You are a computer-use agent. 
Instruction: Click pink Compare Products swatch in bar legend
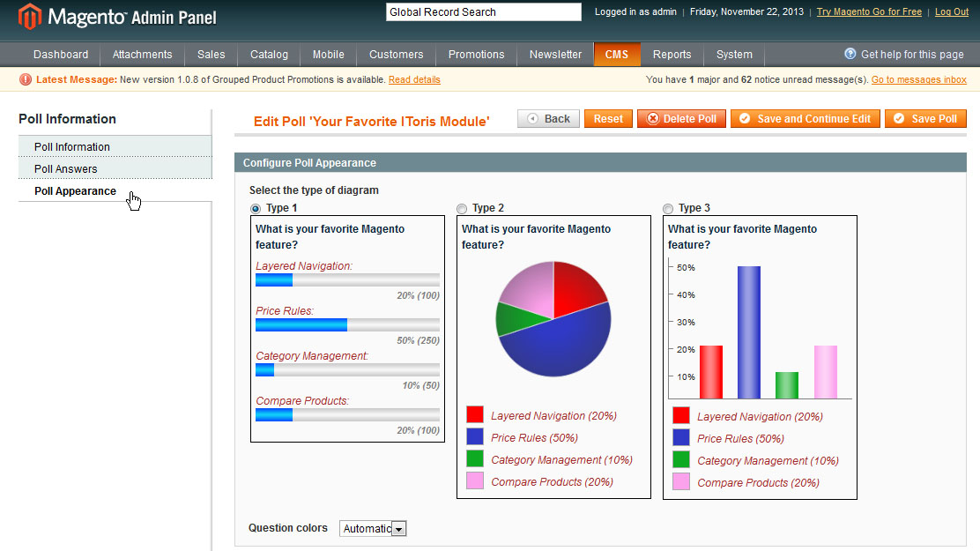[681, 481]
